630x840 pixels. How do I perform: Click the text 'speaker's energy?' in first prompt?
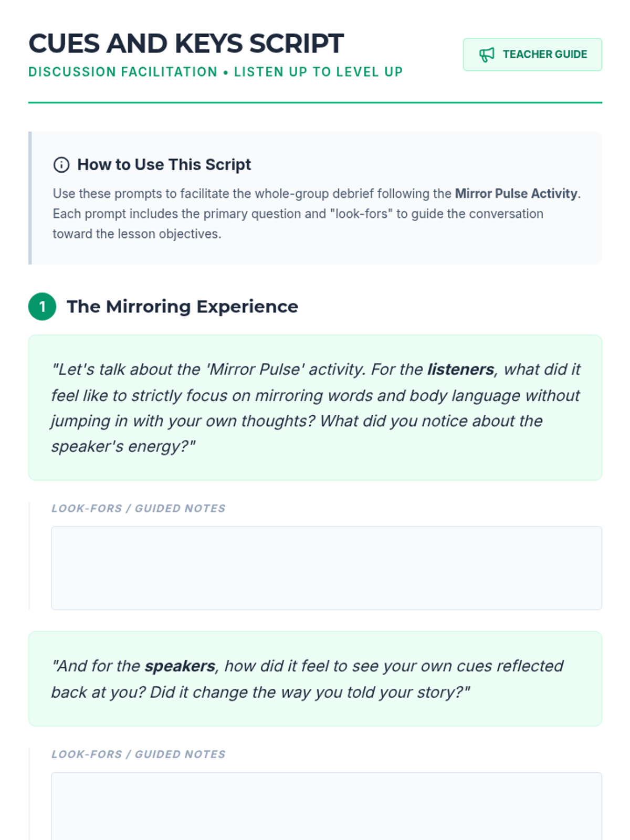click(123, 447)
